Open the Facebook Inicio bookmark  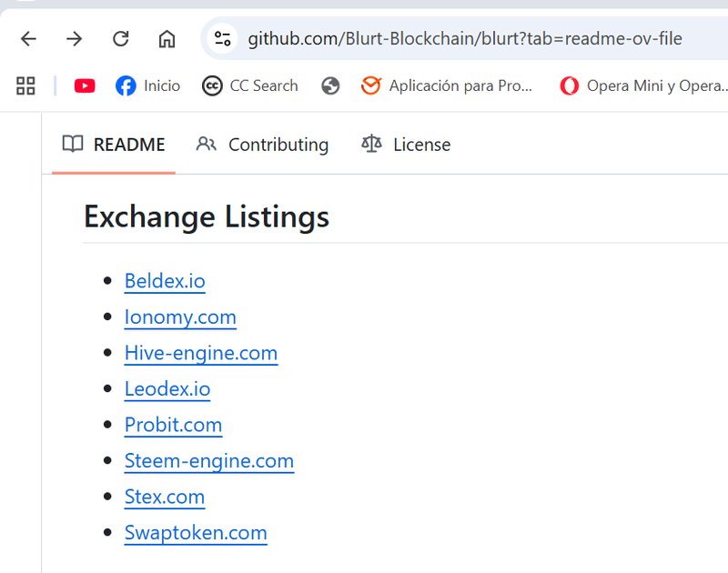pyautogui.click(x=148, y=85)
